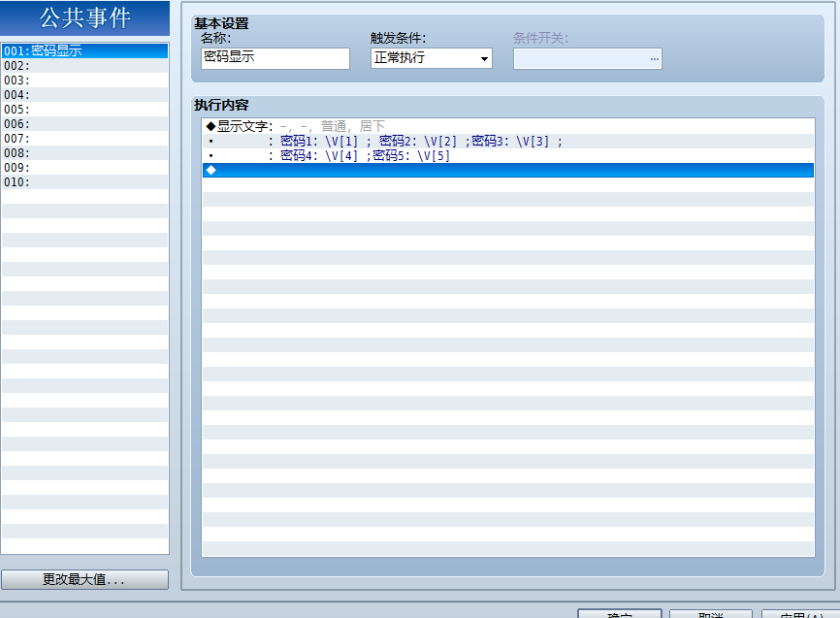Select common event slot 005
Viewport: 840px width, 618px height.
84,109
